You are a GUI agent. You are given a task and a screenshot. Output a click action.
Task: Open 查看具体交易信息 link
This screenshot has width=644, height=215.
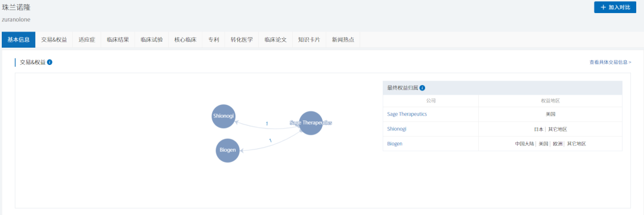pos(610,63)
